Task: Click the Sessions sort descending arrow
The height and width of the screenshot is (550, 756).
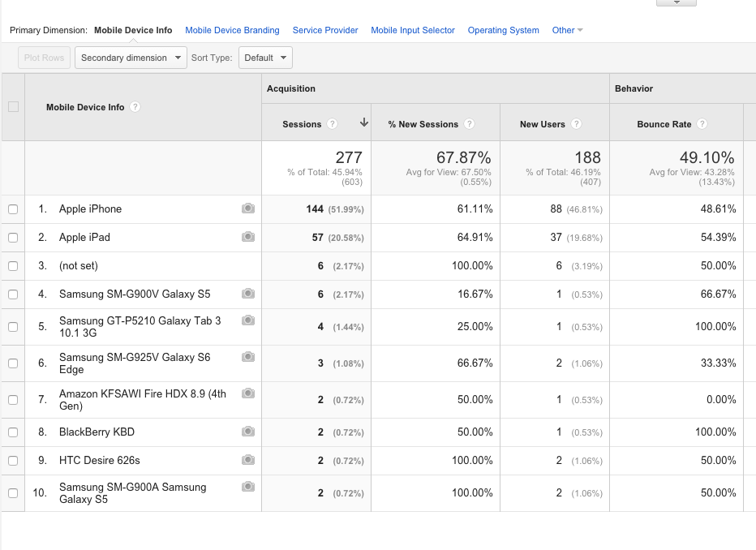Action: tap(364, 123)
